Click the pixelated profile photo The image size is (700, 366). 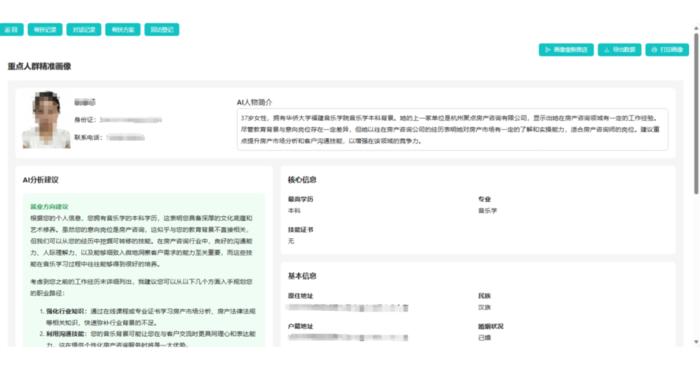[46, 120]
